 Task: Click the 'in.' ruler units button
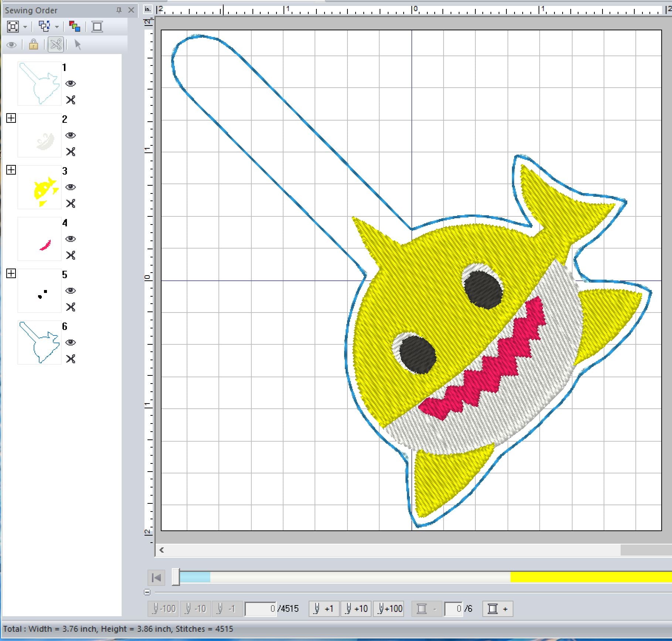coord(148,9)
